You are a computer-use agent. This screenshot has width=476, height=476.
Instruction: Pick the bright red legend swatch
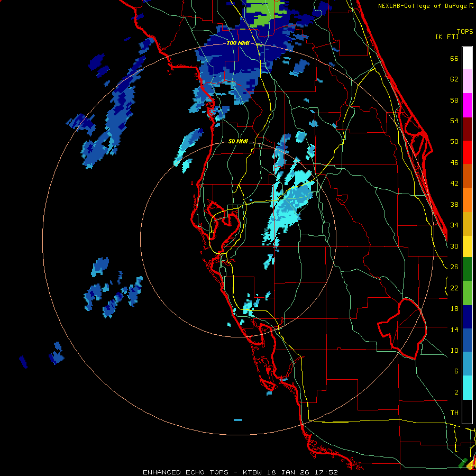coord(467,152)
